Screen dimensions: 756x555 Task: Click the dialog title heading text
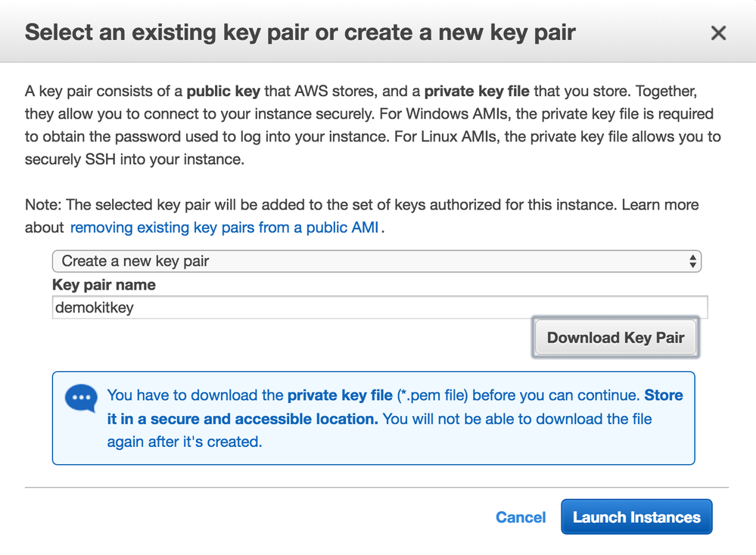(x=300, y=33)
